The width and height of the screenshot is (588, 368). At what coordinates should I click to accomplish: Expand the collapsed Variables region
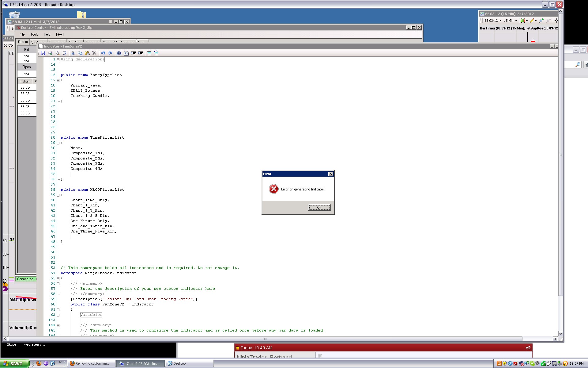pyautogui.click(x=58, y=315)
